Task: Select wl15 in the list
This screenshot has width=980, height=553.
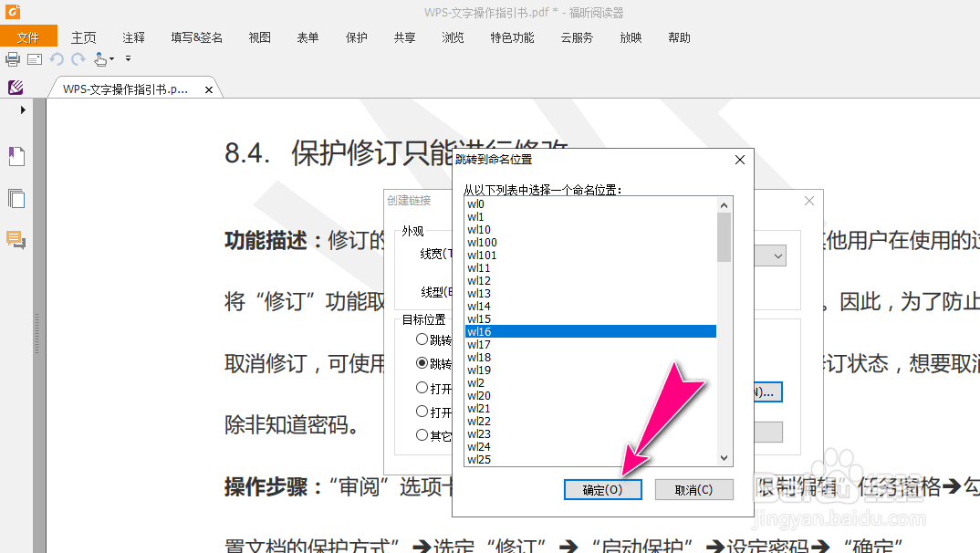Action: [590, 319]
